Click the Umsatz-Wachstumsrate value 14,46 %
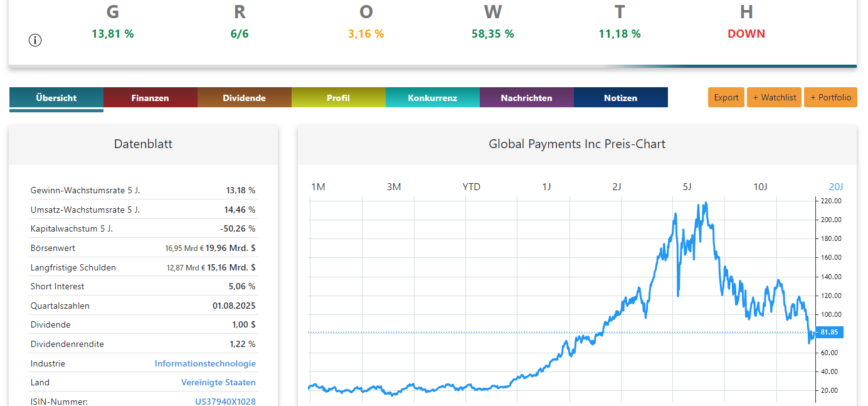868x406 pixels. [241, 210]
